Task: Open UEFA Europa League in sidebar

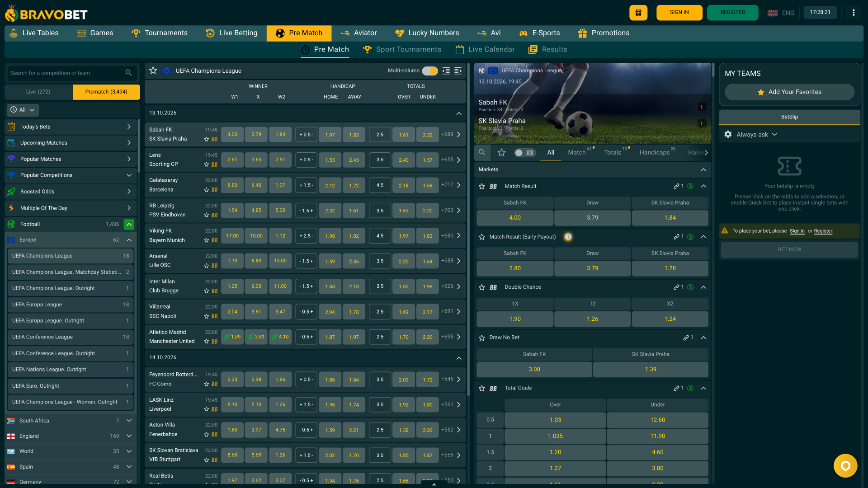Action: click(71, 305)
